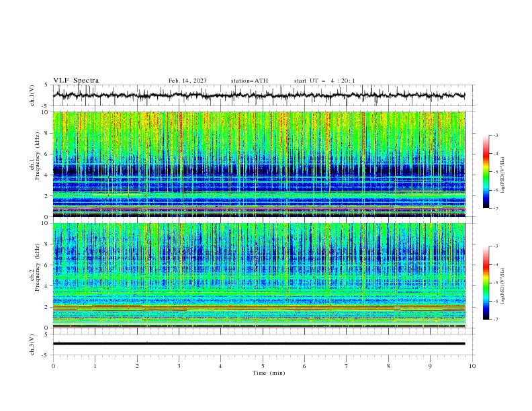Click the "Time (min)" x-axis label

pos(269,373)
